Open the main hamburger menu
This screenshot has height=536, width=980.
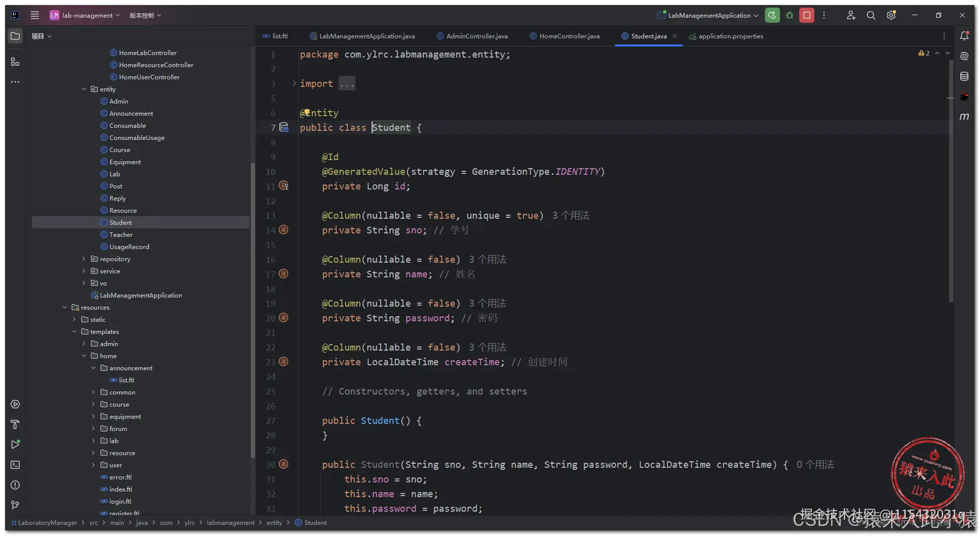pyautogui.click(x=35, y=15)
